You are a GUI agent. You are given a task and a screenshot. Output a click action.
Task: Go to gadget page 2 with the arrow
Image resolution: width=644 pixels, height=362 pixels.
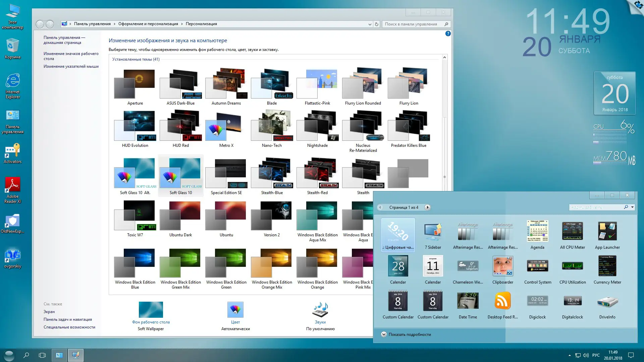pyautogui.click(x=427, y=207)
